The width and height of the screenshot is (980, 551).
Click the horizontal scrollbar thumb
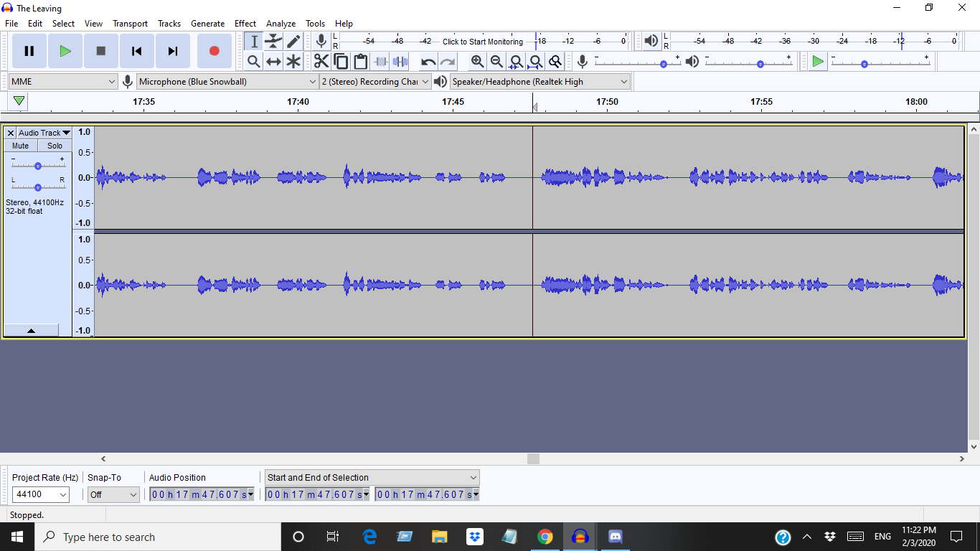point(533,458)
